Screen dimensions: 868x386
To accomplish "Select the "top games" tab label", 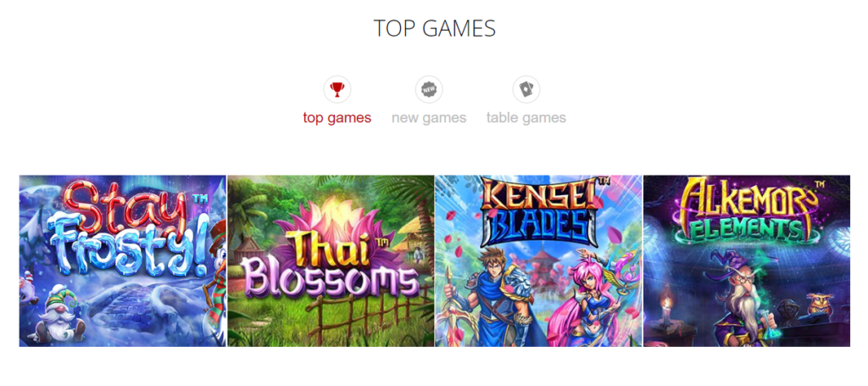I will click(x=337, y=118).
